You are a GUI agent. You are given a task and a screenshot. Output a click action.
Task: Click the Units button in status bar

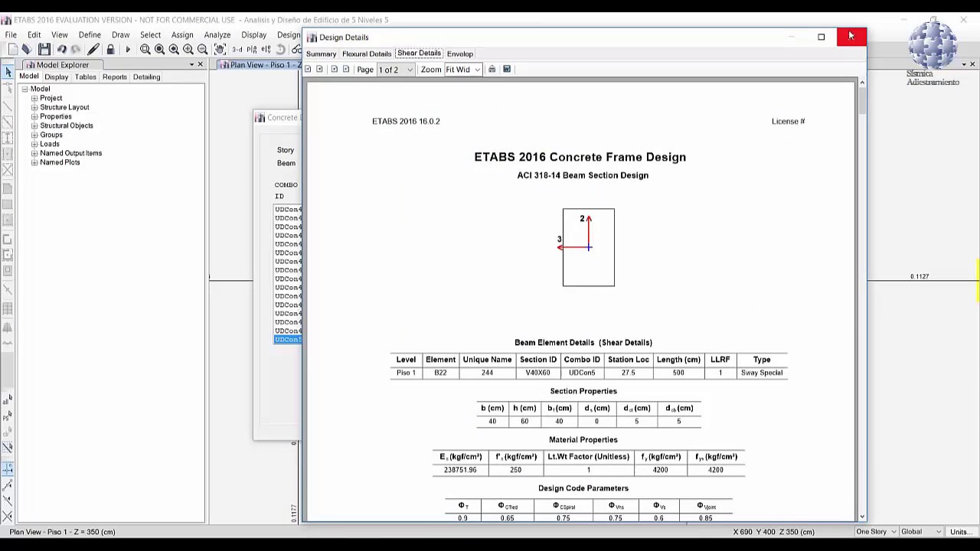(x=960, y=531)
